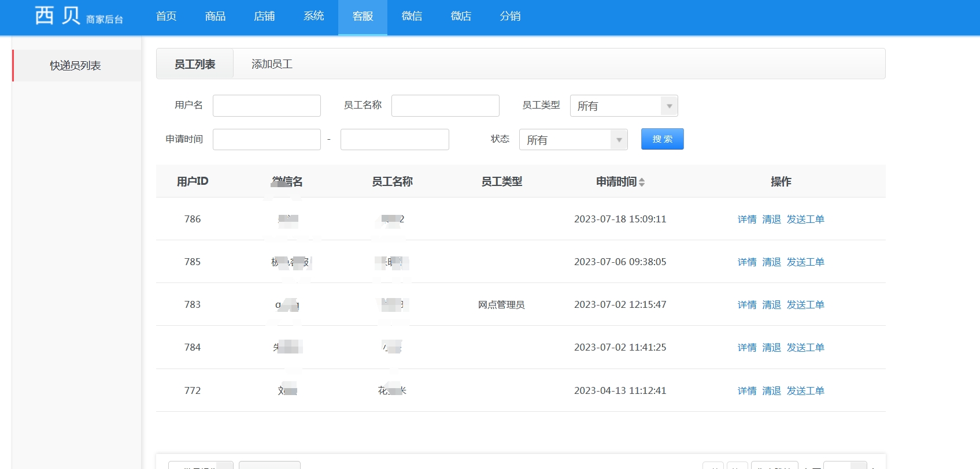
Task: Select 快递员列表 in the sidebar
Action: point(76,65)
